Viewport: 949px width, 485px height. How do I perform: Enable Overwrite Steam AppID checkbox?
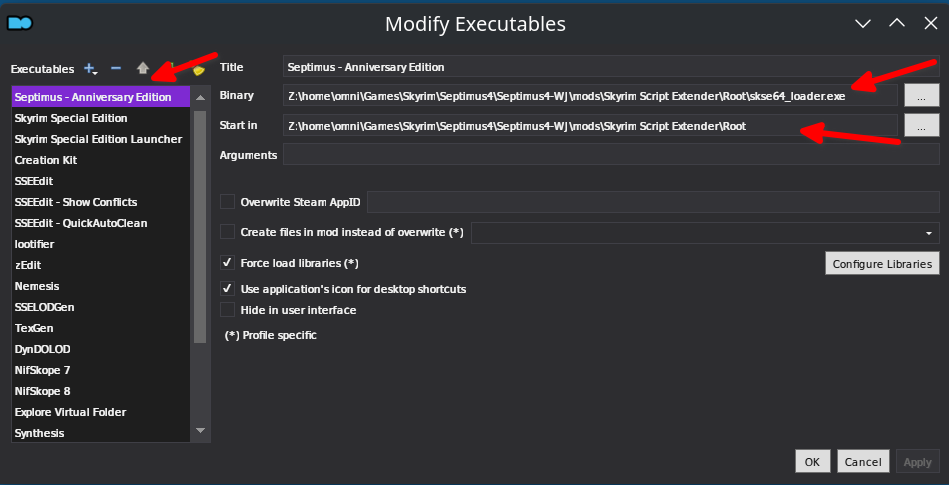click(227, 202)
